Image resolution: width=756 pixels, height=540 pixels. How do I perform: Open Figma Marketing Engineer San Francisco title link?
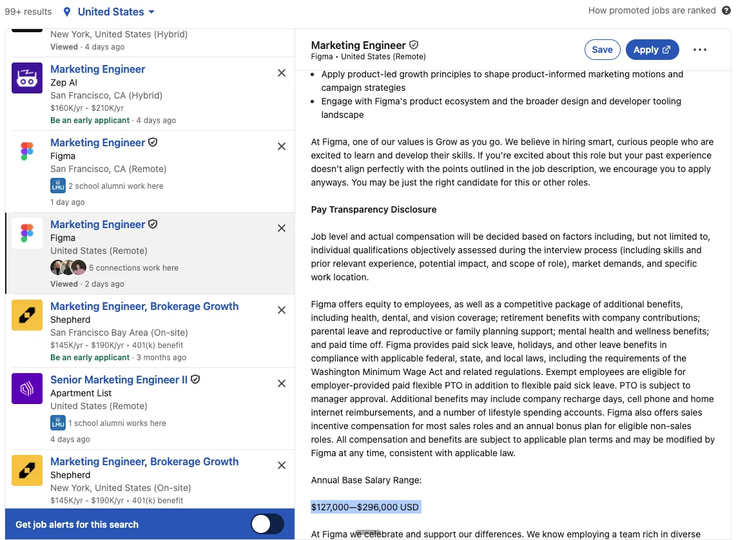pos(97,142)
